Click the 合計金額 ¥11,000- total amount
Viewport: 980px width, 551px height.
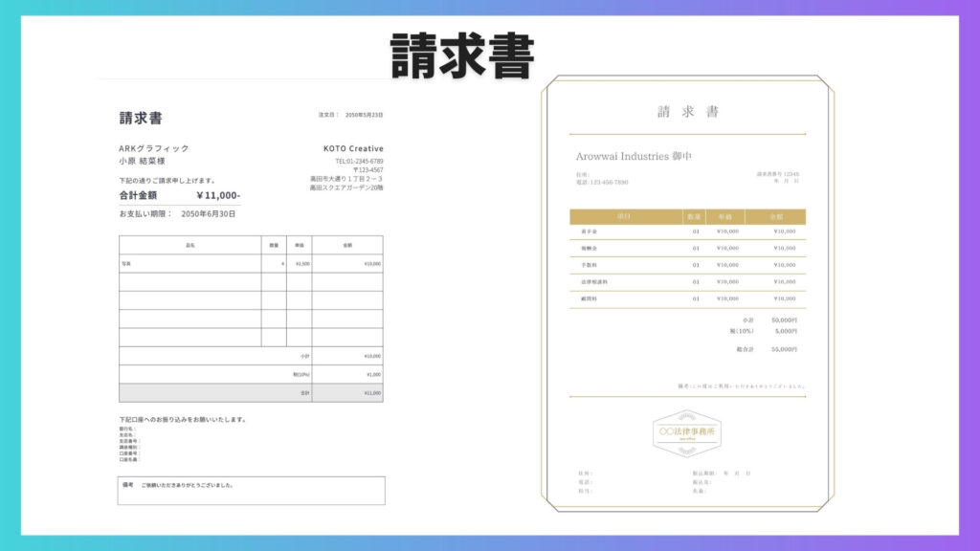click(180, 195)
